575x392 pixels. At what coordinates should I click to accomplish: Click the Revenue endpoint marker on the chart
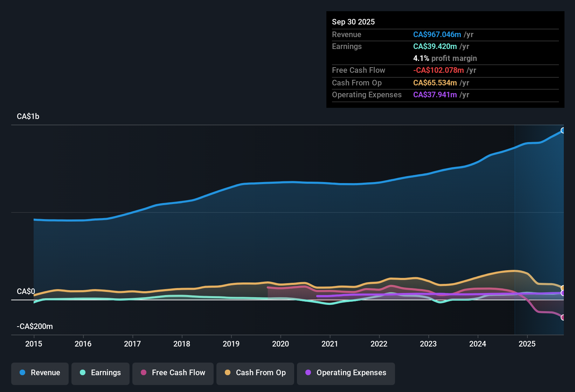pyautogui.click(x=563, y=130)
